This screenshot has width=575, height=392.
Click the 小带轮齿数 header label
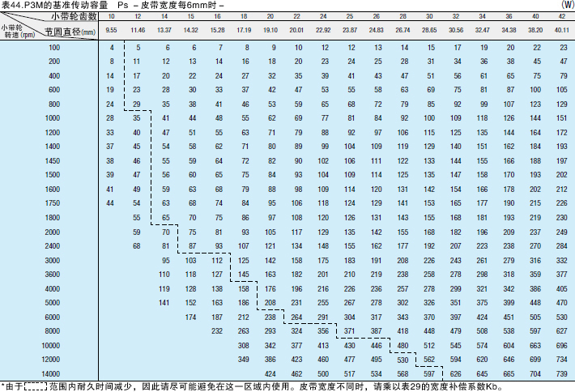click(x=73, y=15)
